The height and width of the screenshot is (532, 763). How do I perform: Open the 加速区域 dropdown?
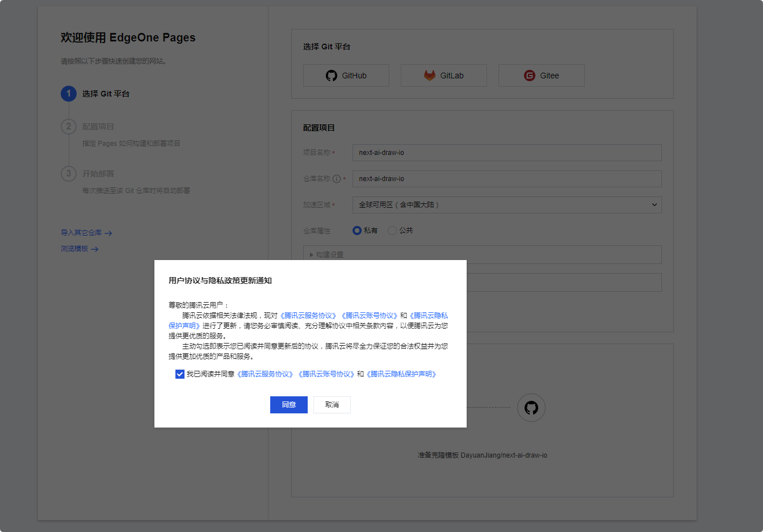click(x=507, y=205)
